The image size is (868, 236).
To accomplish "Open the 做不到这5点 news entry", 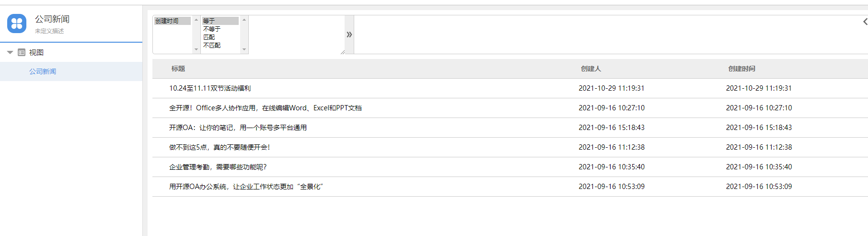I will pyautogui.click(x=220, y=147).
